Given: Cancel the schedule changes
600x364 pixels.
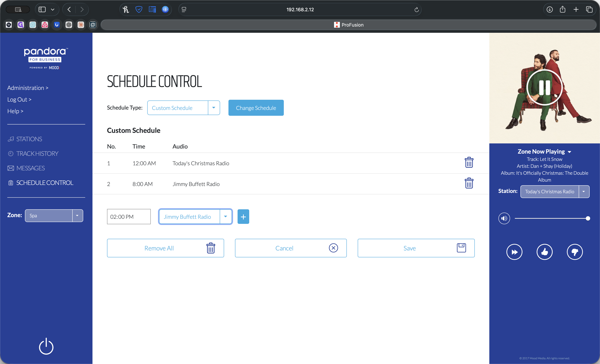Looking at the screenshot, I should click(x=291, y=248).
